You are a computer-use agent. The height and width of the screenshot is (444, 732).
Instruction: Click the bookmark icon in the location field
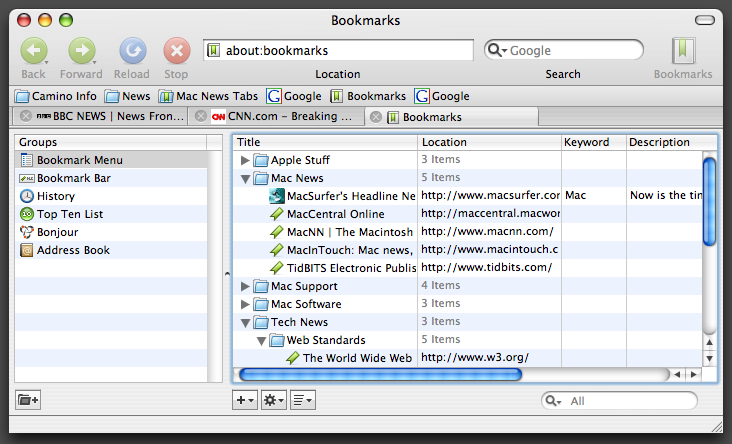213,50
